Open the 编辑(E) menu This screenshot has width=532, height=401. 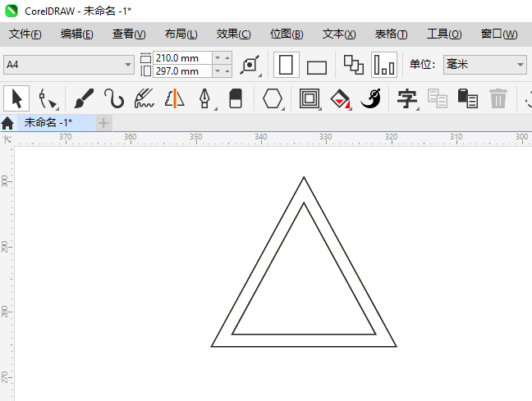pyautogui.click(x=77, y=34)
